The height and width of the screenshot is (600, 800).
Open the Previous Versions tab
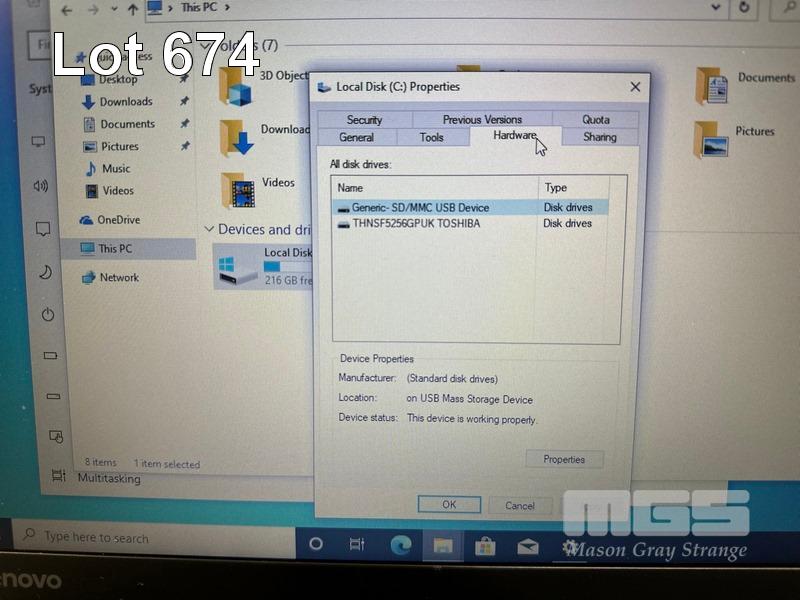pyautogui.click(x=482, y=119)
